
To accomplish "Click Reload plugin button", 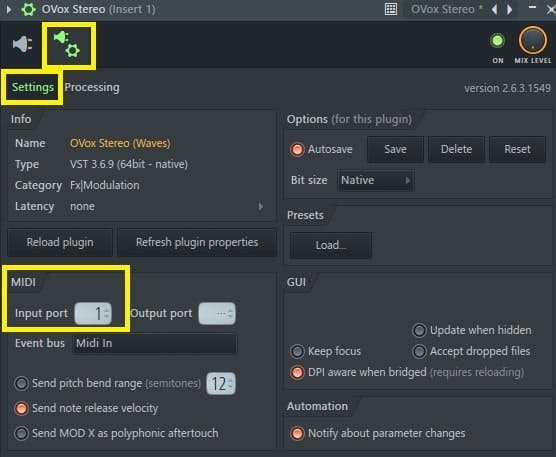I will (x=60, y=243).
